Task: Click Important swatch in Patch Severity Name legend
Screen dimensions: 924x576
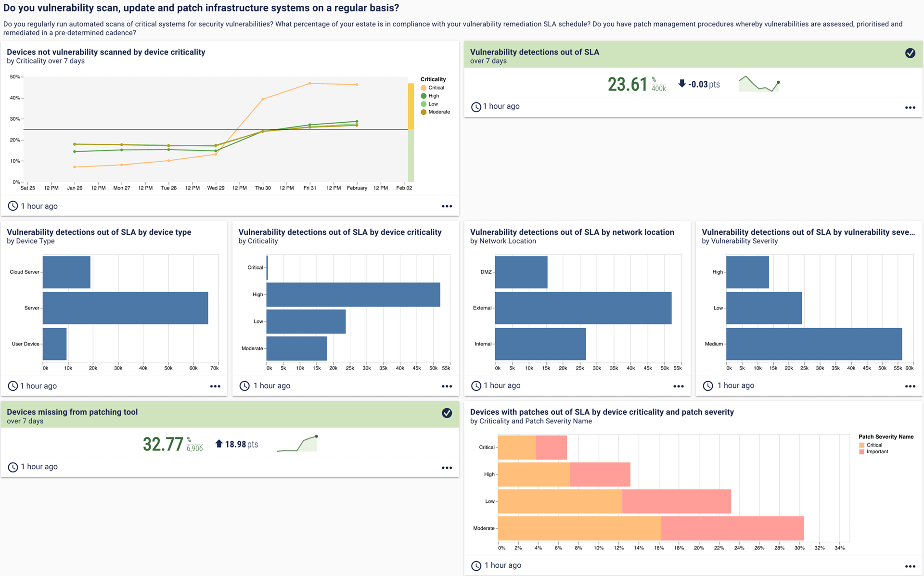Action: (x=861, y=452)
